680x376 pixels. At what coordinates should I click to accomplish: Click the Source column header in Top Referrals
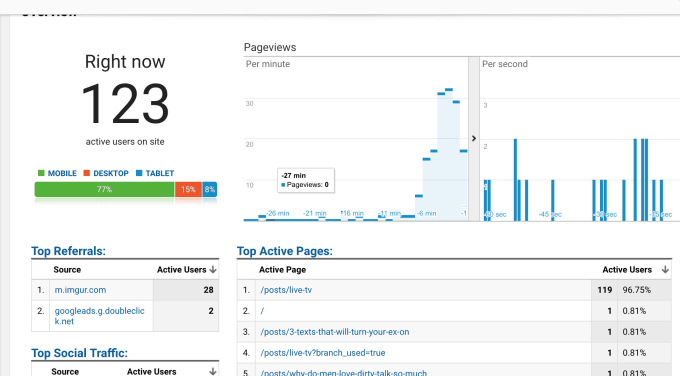coord(67,270)
